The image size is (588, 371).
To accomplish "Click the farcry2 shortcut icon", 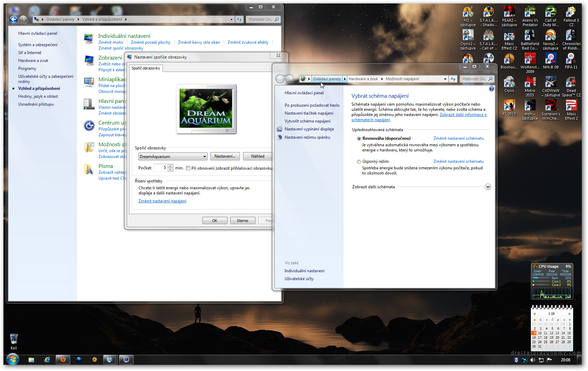I will point(550,40).
